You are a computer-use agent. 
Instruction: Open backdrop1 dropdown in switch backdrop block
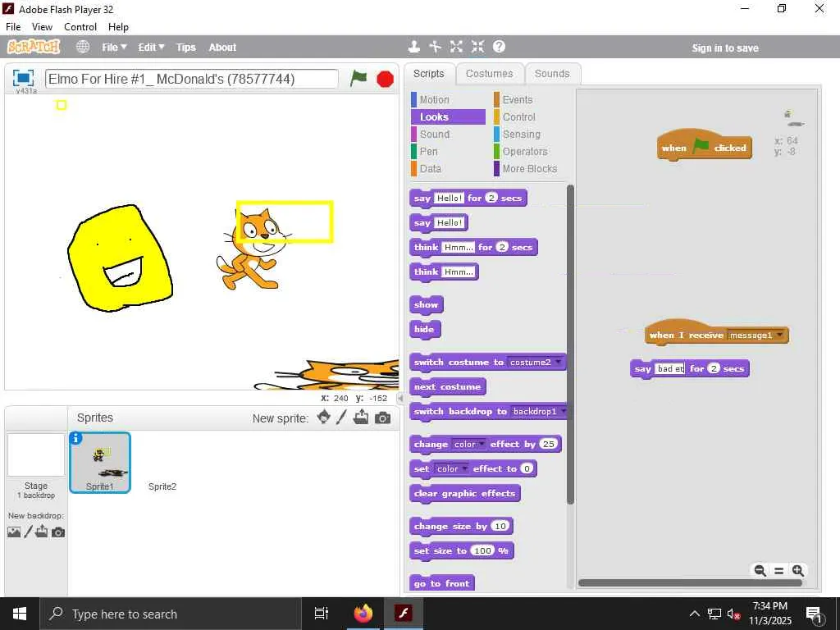click(x=563, y=412)
